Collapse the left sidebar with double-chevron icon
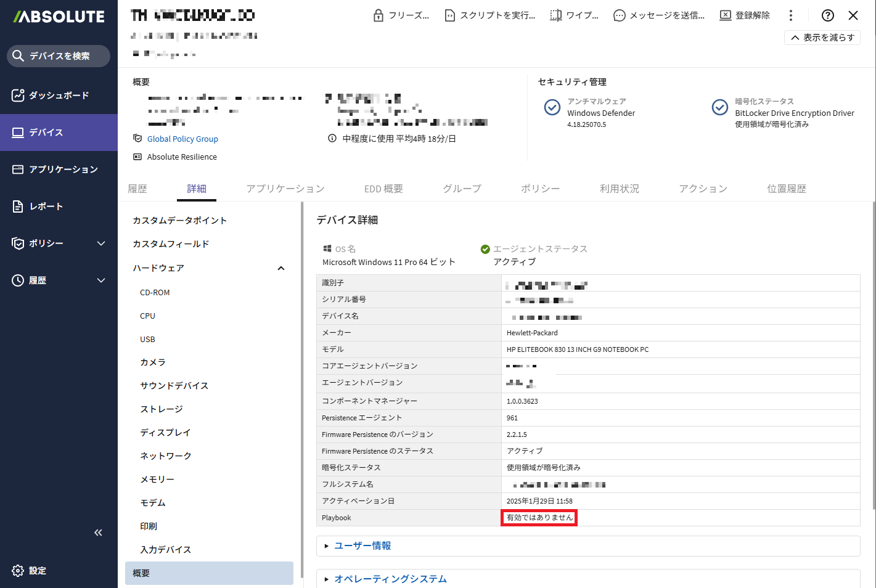876x588 pixels. pos(98,533)
